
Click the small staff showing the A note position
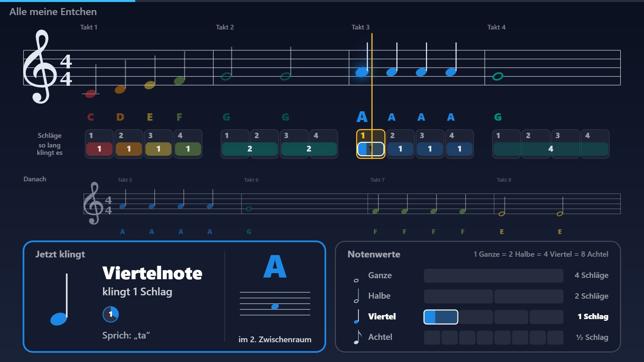coord(275,304)
